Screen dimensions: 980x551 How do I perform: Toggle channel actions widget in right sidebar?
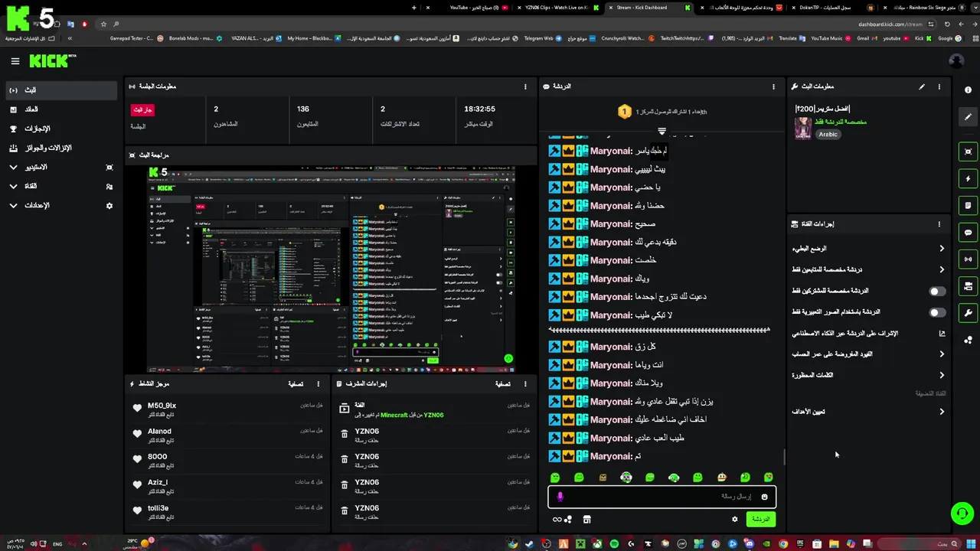coord(969,286)
